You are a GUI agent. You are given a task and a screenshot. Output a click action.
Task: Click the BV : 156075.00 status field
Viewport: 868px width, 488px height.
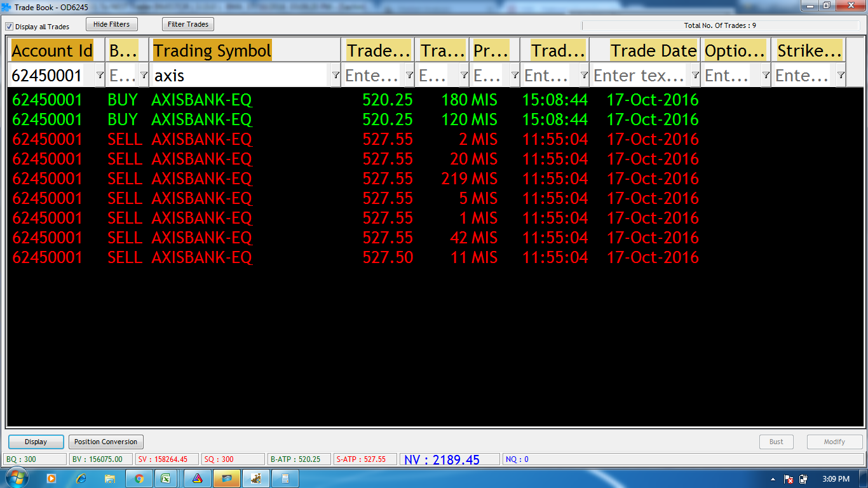coord(100,459)
